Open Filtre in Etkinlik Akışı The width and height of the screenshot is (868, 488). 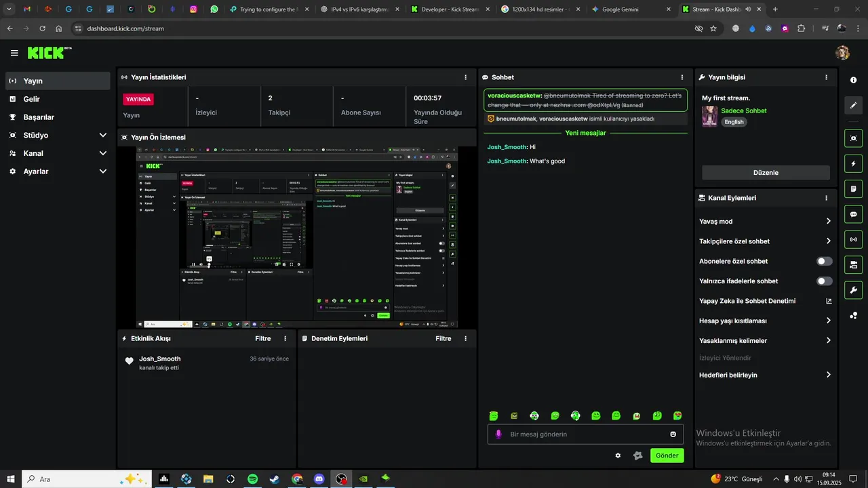coord(262,338)
